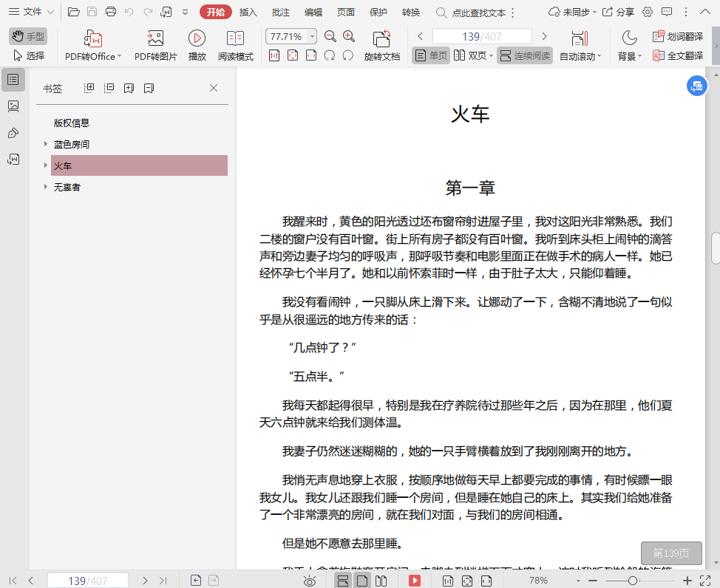Screen dimensions: 720x588
Task: Select the 批注 ribbon tab
Action: click(281, 13)
